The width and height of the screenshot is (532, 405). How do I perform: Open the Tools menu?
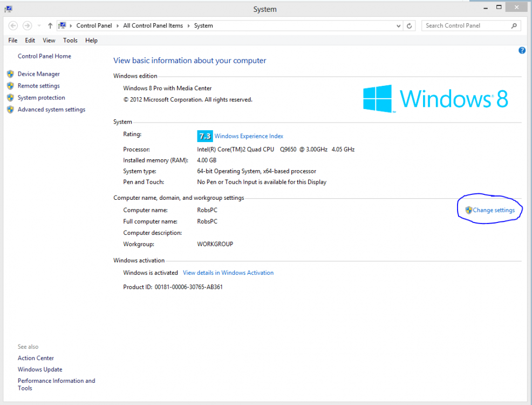tap(70, 40)
